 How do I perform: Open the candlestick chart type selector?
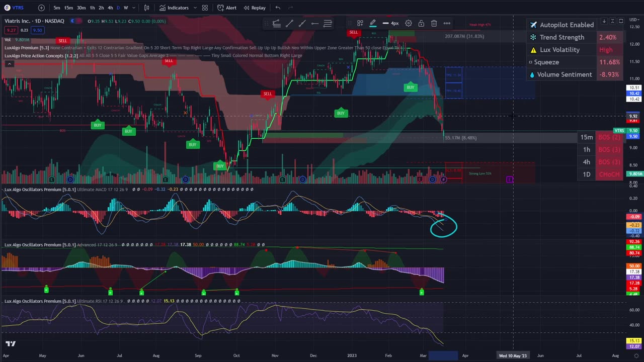[146, 8]
